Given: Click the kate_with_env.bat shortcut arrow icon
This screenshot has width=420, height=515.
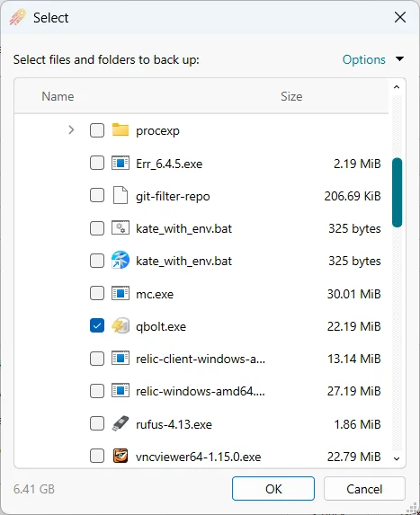Looking at the screenshot, I should [121, 261].
